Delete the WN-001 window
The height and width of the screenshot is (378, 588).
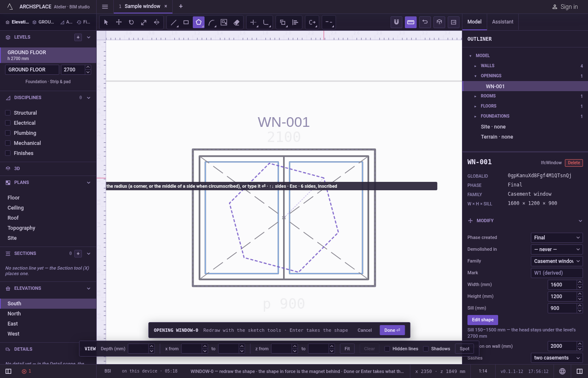tap(574, 163)
